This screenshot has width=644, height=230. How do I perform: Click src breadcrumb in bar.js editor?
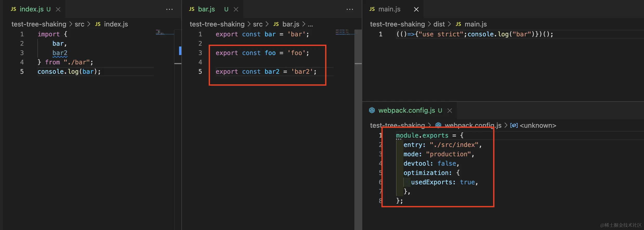pyautogui.click(x=258, y=24)
